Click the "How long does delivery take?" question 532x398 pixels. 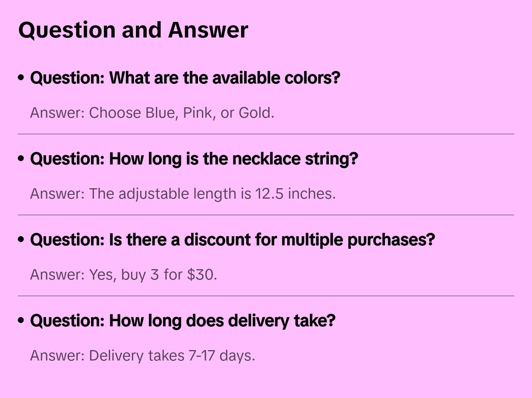pyautogui.click(x=182, y=321)
